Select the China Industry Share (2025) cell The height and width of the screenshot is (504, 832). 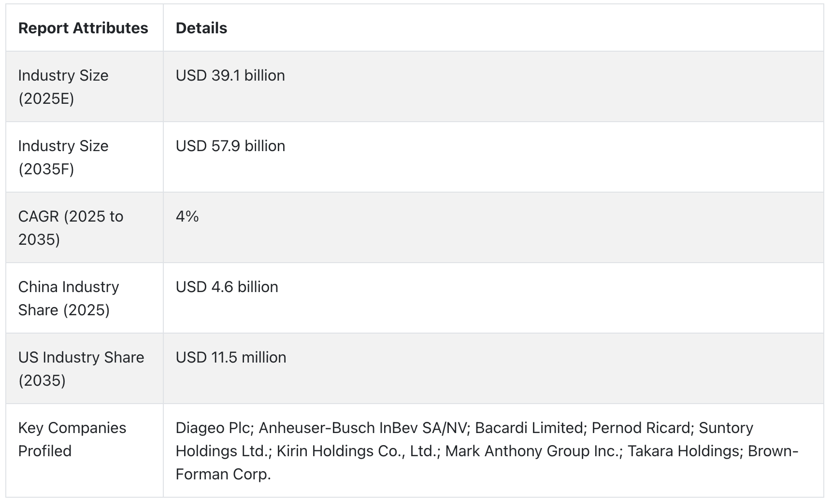point(84,298)
